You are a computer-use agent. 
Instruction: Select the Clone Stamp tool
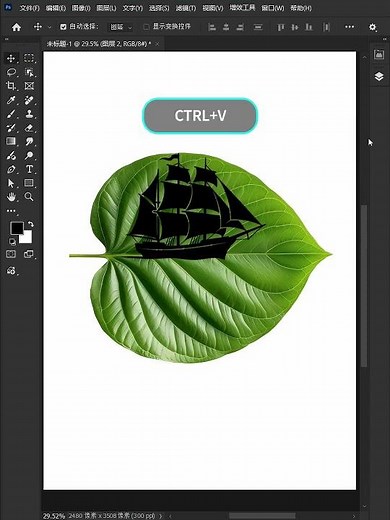(29, 114)
